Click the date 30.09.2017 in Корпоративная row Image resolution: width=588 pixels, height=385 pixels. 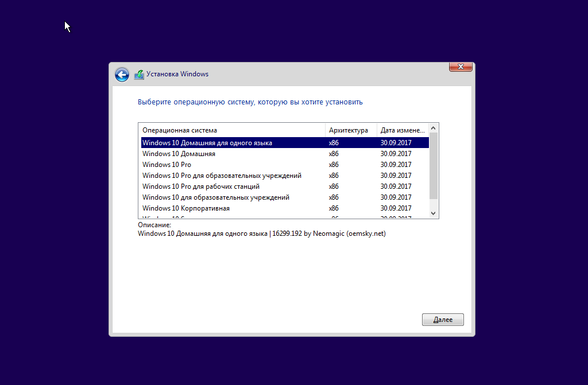pos(396,208)
